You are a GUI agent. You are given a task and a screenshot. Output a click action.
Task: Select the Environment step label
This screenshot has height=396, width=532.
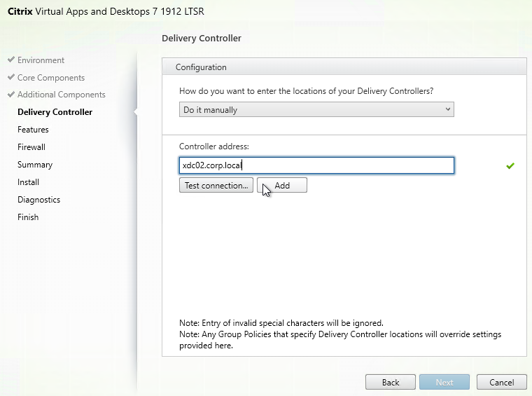(x=41, y=60)
